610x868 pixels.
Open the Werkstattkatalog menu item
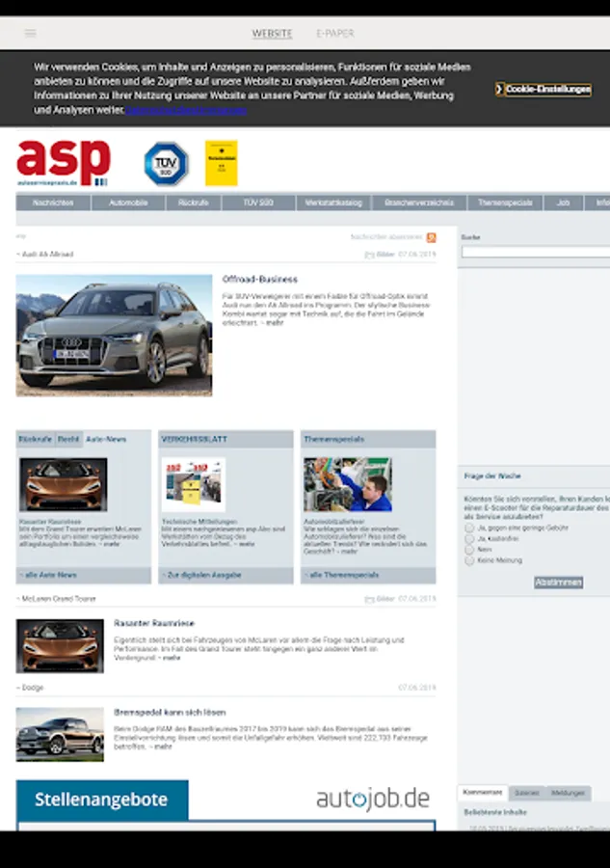333,203
